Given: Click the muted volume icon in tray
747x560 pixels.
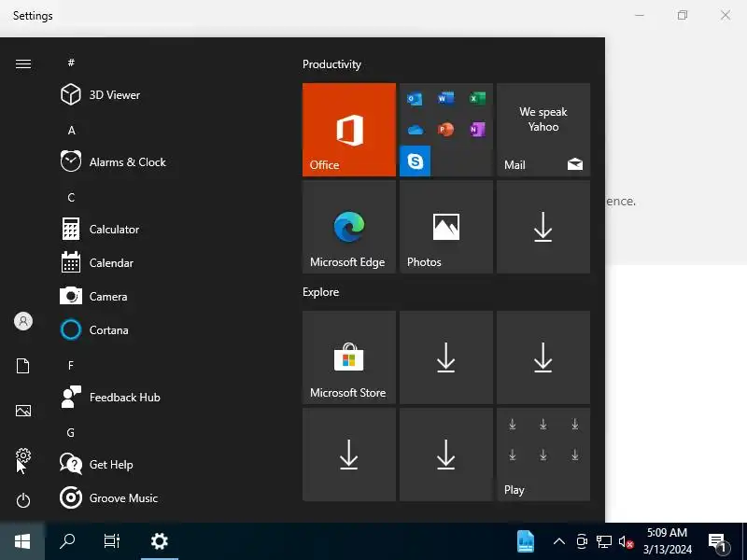Looking at the screenshot, I should tap(626, 542).
